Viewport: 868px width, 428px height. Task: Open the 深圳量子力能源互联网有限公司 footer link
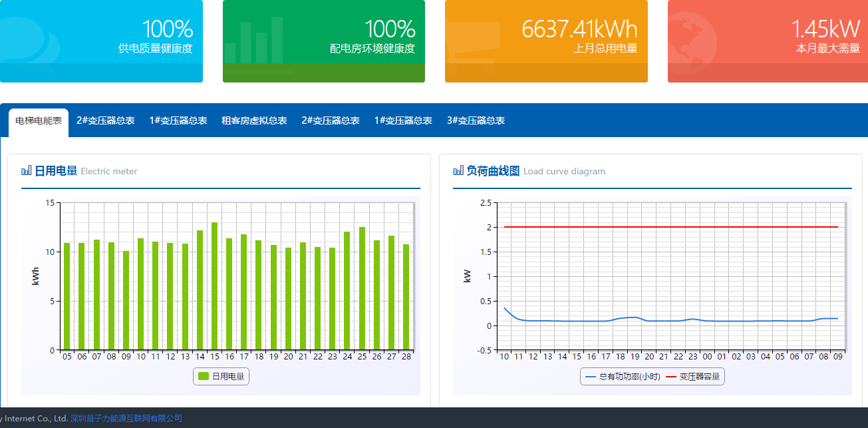click(126, 419)
